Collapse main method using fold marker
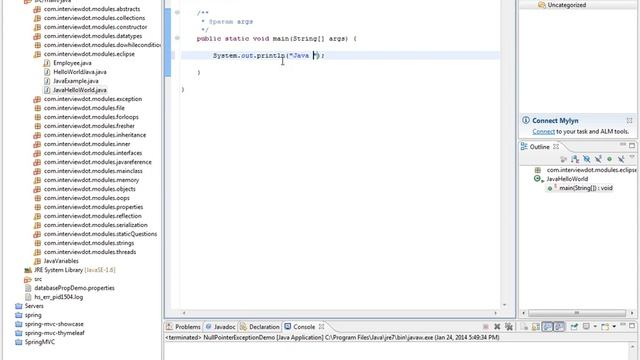 click(x=177, y=38)
